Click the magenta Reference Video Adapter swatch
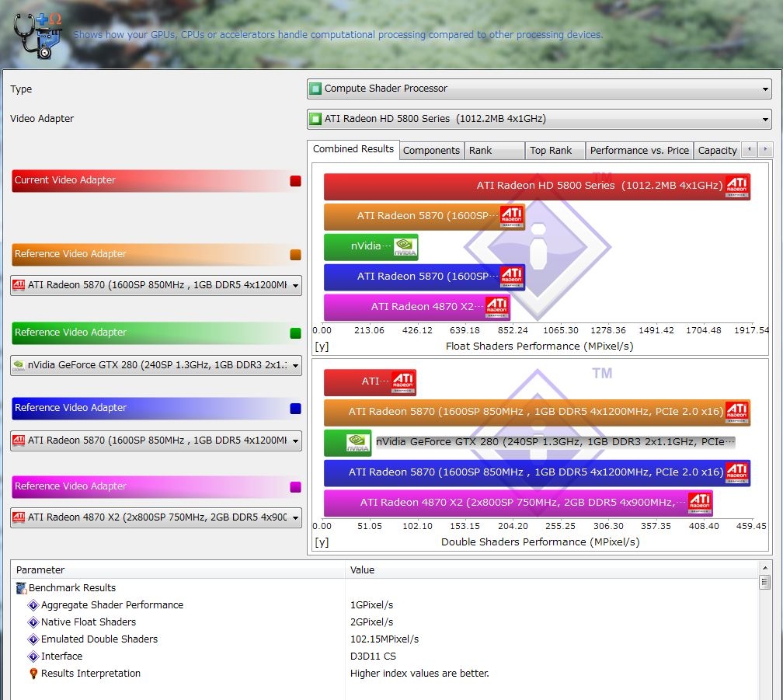Image resolution: width=783 pixels, height=700 pixels. click(x=296, y=487)
